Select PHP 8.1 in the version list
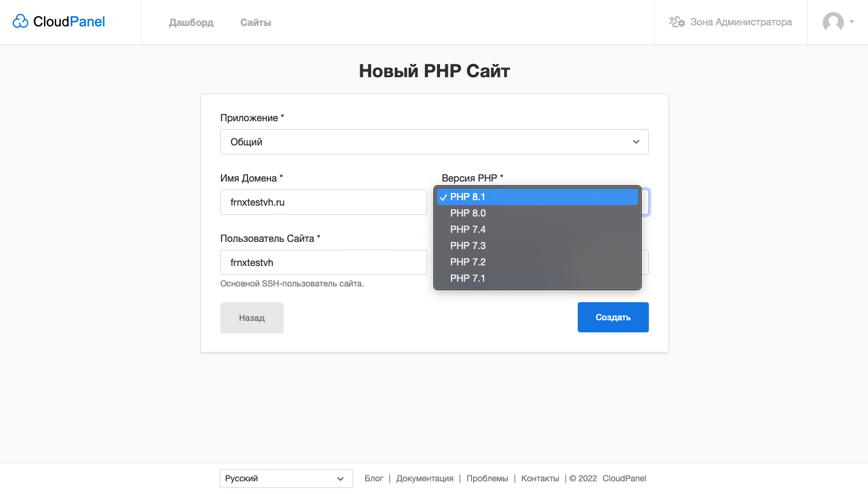The height and width of the screenshot is (494, 868). tap(537, 197)
